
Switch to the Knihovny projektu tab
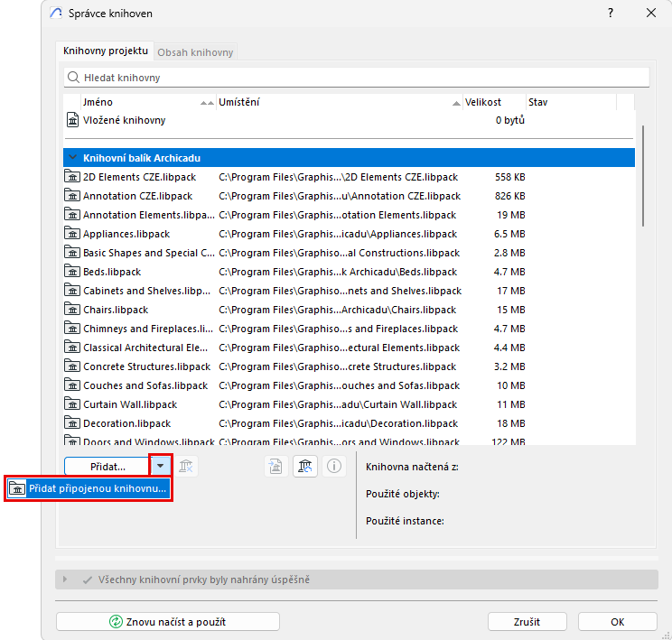pyautogui.click(x=106, y=51)
